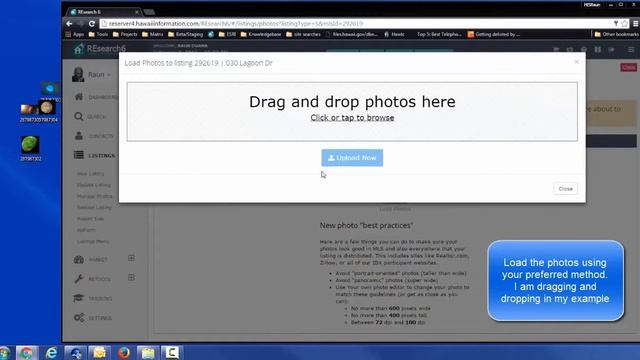This screenshot has height=360, width=640.
Task: Select Report Sale in the sidebar
Action: 90,219
